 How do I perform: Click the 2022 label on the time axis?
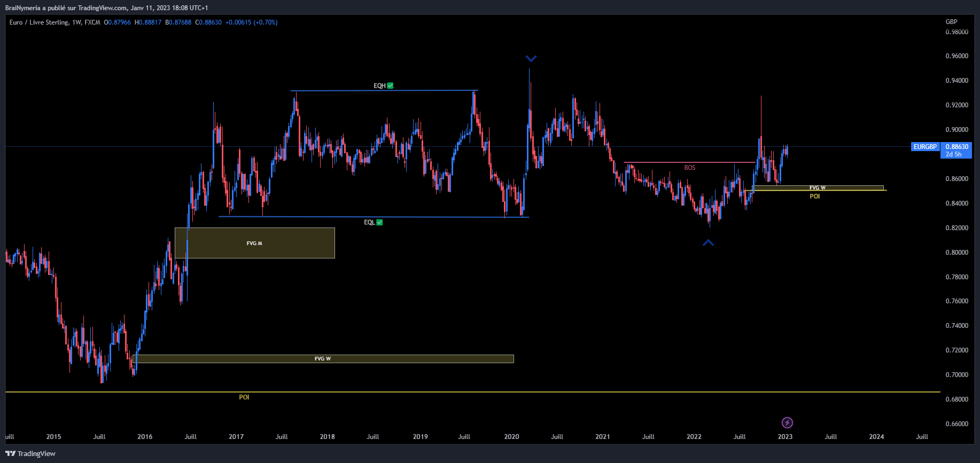point(694,437)
